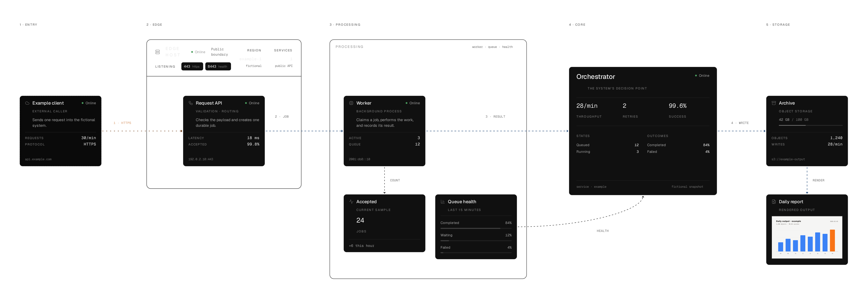
Task: Select the 8443 health port badge
Action: tap(218, 66)
